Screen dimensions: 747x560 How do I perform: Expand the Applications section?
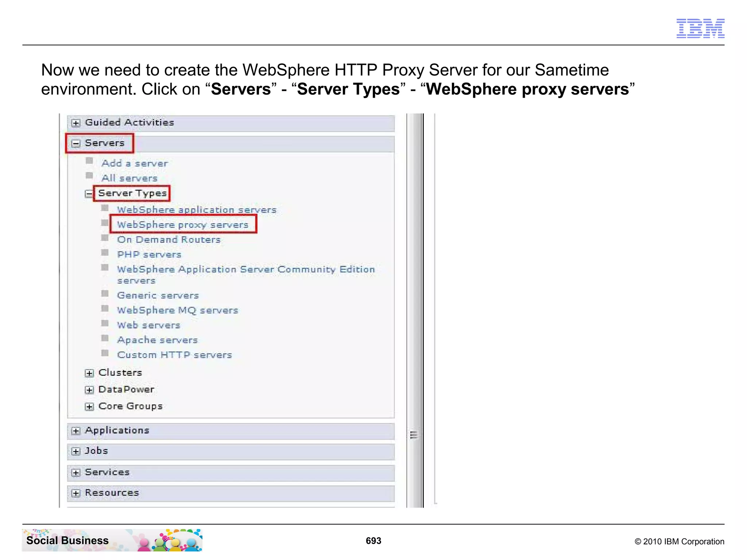coord(76,431)
